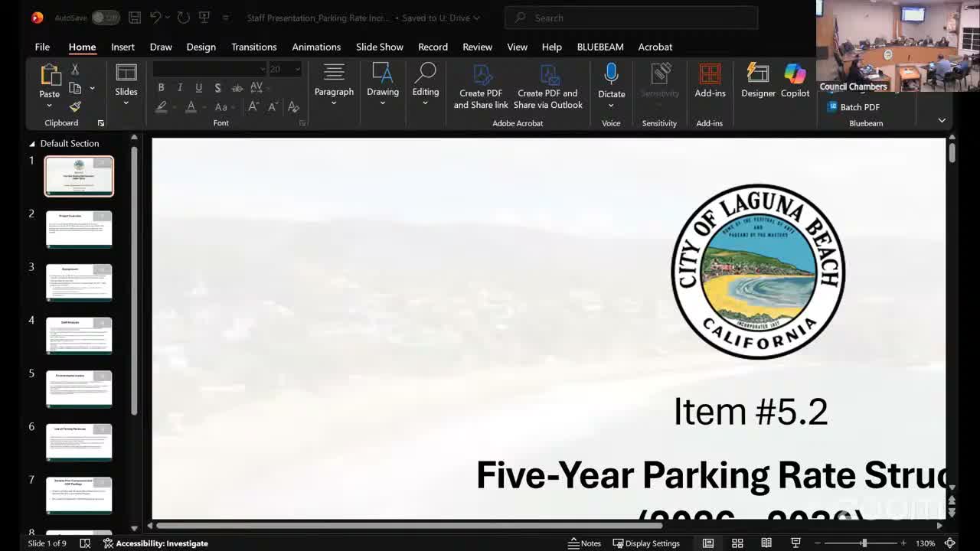This screenshot has height=551, width=980.
Task: Copy selection using the Copy icon
Action: point(75,88)
